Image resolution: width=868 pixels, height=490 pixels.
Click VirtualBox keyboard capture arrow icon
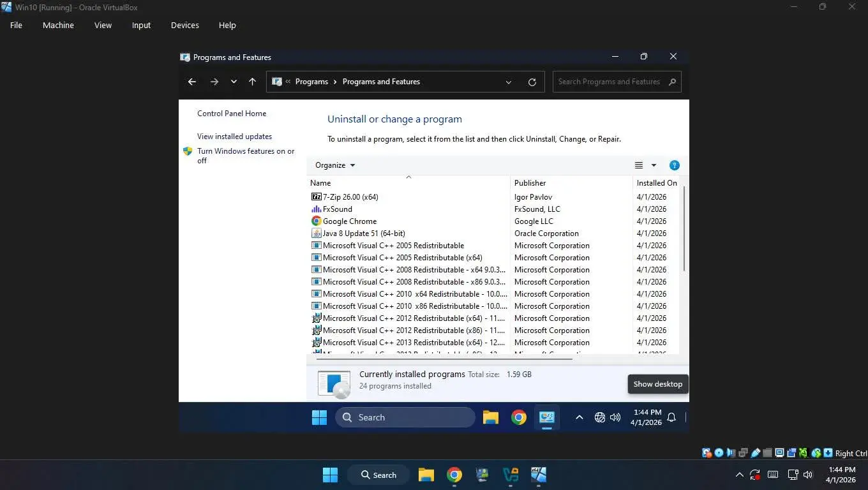828,453
